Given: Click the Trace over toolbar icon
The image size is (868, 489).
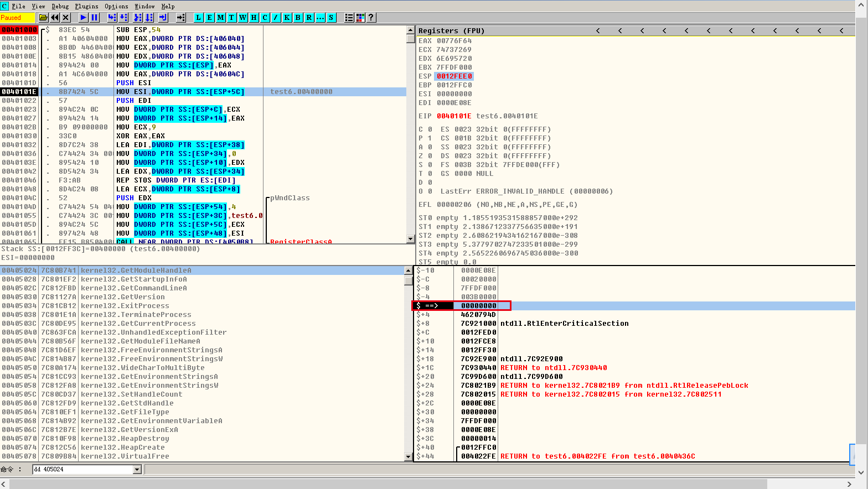Looking at the screenshot, I should pos(149,18).
